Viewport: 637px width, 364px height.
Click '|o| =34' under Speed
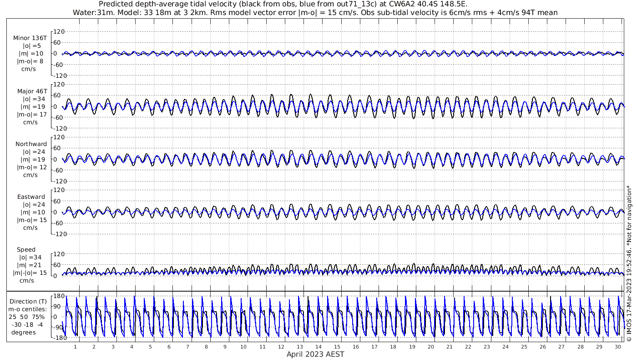[x=32, y=257]
